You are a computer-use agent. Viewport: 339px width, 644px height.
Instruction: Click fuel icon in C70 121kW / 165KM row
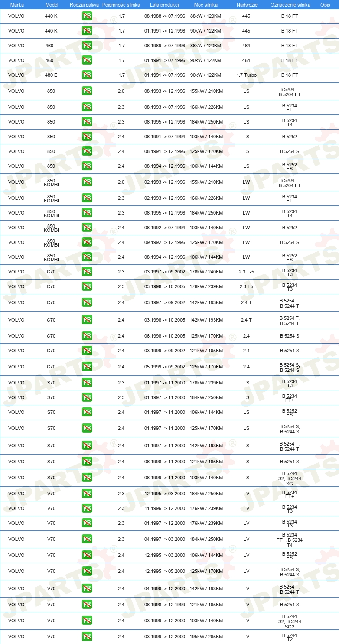coord(87,351)
